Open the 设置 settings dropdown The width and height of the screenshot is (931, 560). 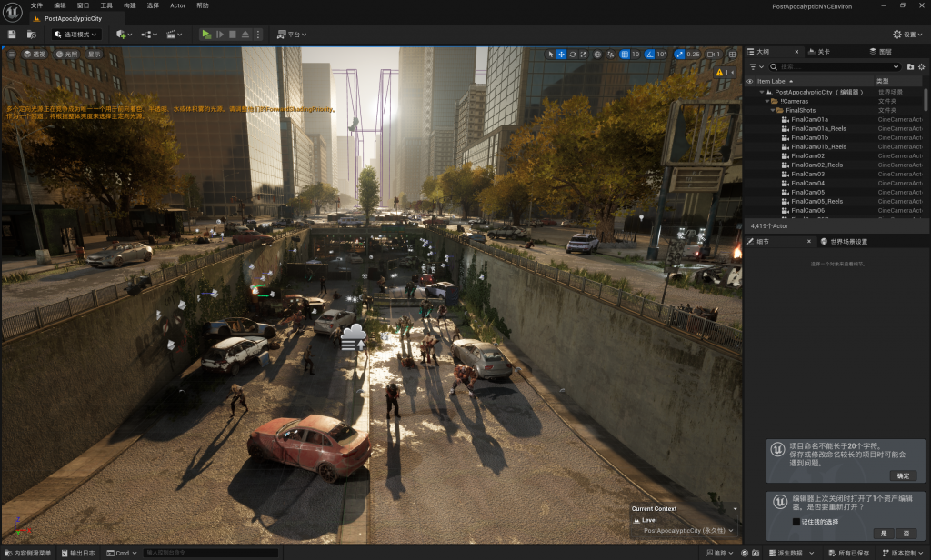(x=908, y=35)
